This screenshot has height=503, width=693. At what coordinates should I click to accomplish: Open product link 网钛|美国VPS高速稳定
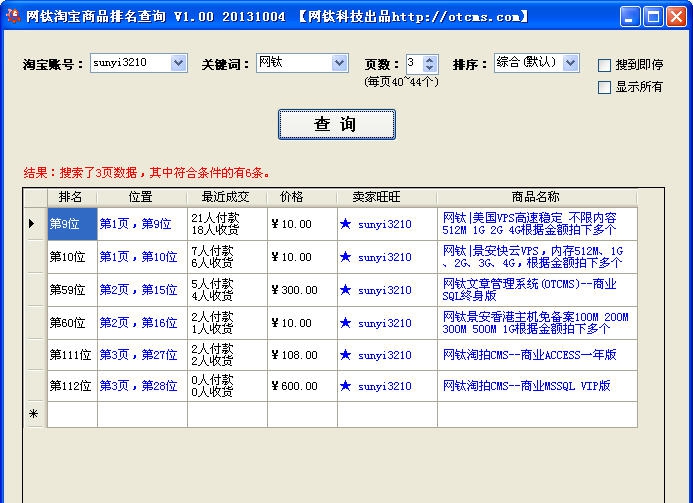pos(529,224)
